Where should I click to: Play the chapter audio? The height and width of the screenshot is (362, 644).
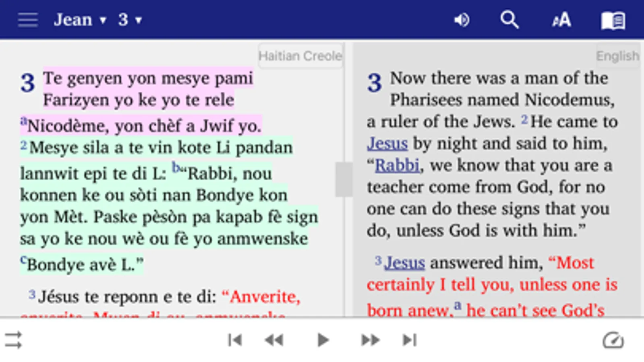(323, 340)
